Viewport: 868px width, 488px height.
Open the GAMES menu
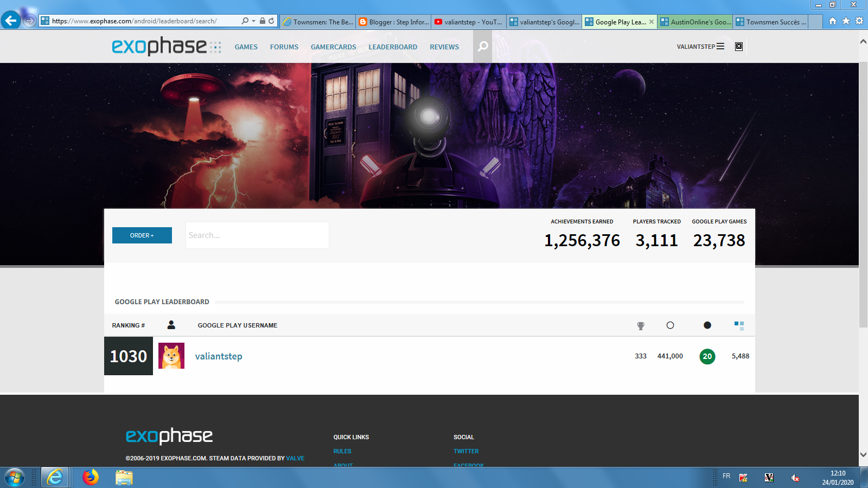[x=246, y=47]
